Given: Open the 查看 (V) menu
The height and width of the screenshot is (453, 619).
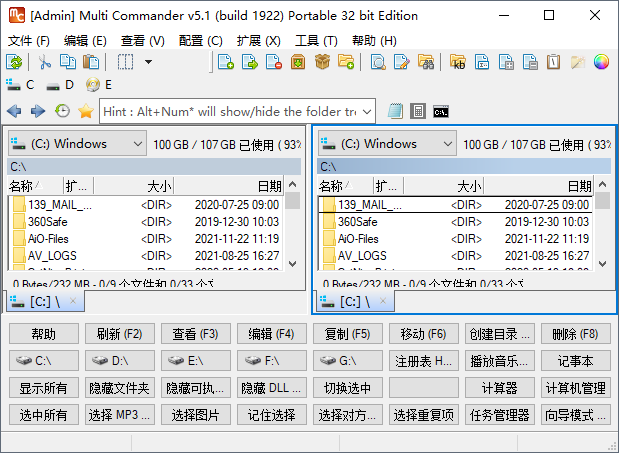Looking at the screenshot, I should tap(143, 41).
